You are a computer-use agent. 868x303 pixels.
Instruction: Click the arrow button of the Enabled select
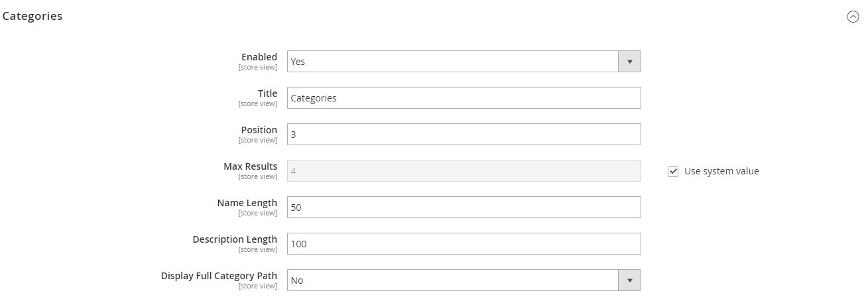point(629,62)
